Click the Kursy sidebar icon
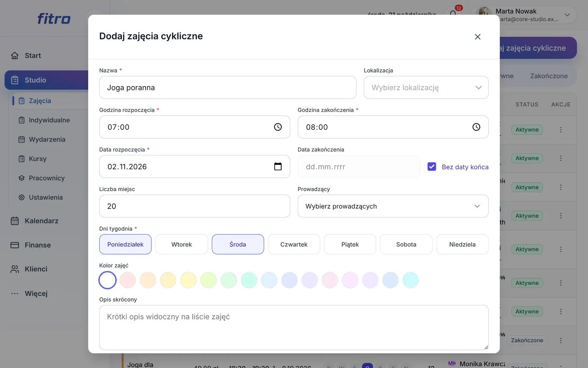Viewport: 588px width, 368px height. pyautogui.click(x=22, y=159)
